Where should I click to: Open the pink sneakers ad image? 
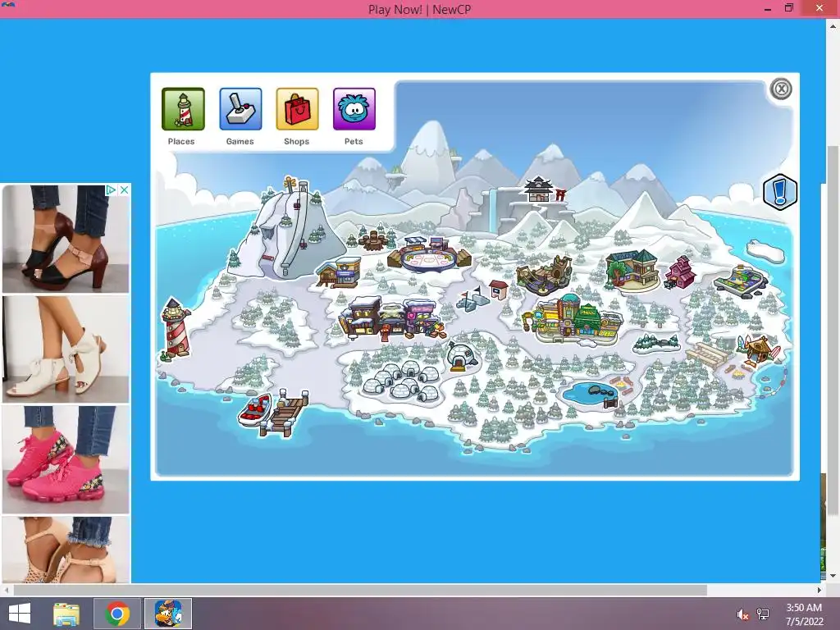tap(66, 459)
